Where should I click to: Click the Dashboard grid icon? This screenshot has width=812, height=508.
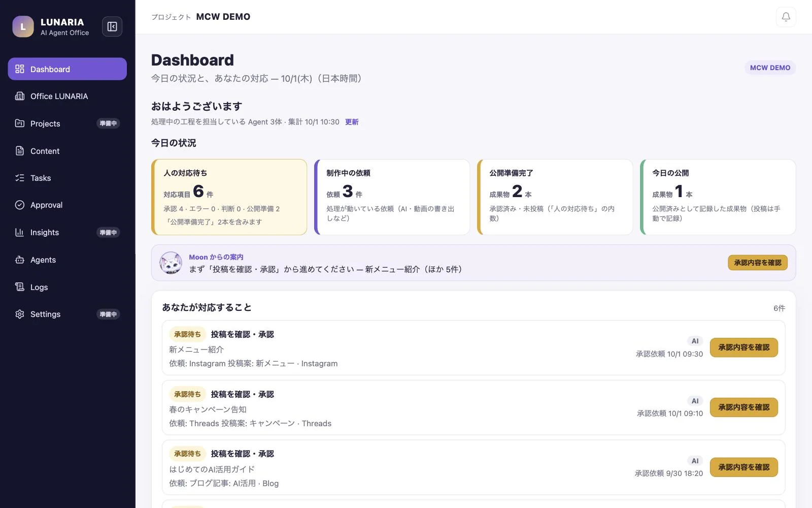(x=20, y=69)
